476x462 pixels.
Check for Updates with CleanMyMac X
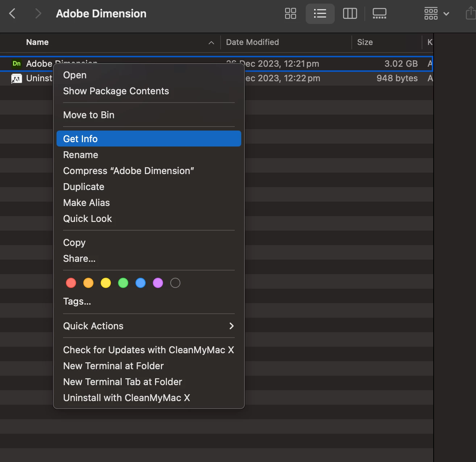(x=149, y=350)
